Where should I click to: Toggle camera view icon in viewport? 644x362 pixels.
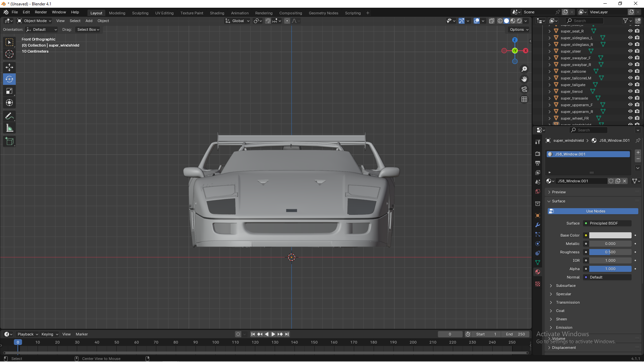click(524, 89)
